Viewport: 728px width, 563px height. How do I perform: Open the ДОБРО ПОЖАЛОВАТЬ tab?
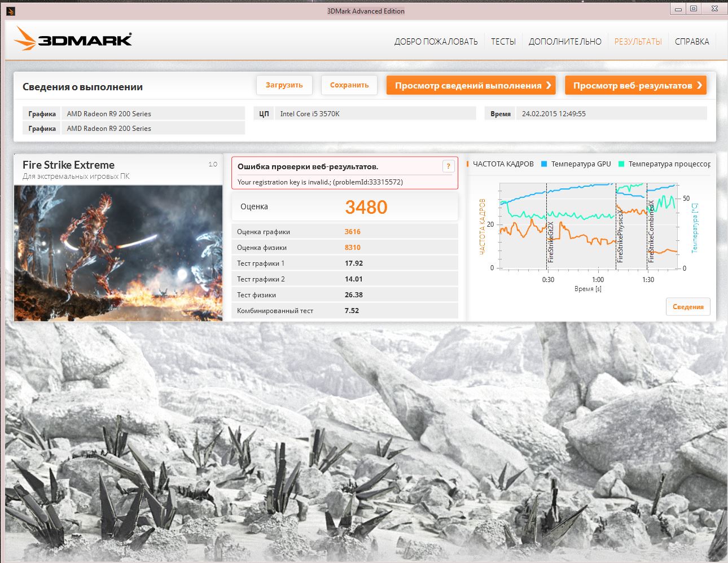436,41
